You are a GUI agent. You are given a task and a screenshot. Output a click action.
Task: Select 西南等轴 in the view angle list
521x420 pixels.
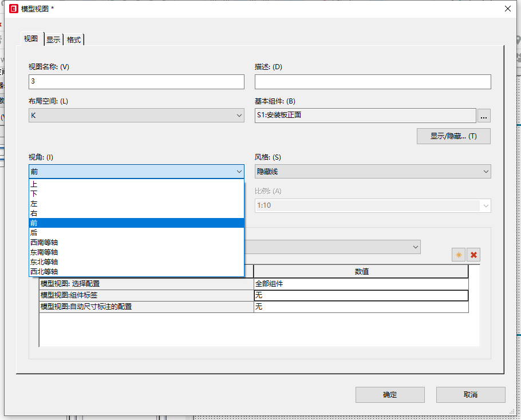[44, 243]
